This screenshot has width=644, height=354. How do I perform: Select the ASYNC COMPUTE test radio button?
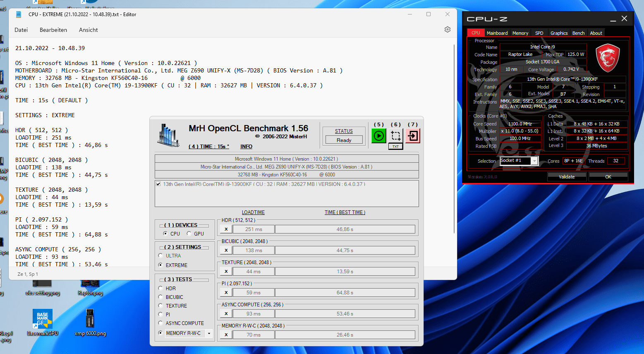[x=160, y=323]
